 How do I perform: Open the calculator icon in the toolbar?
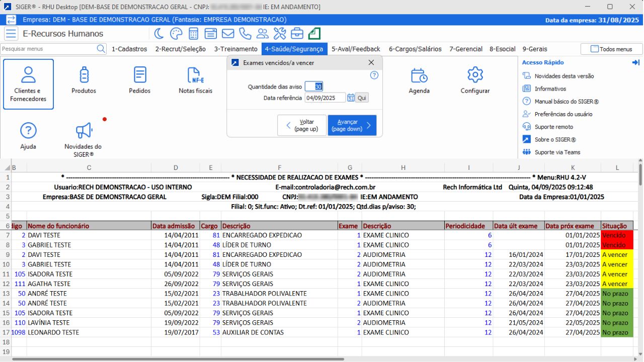coord(194,34)
